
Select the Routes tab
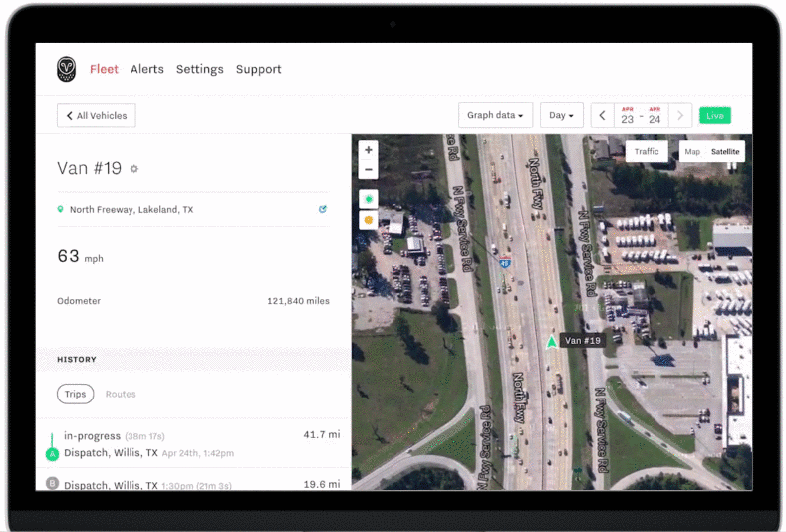pos(121,394)
